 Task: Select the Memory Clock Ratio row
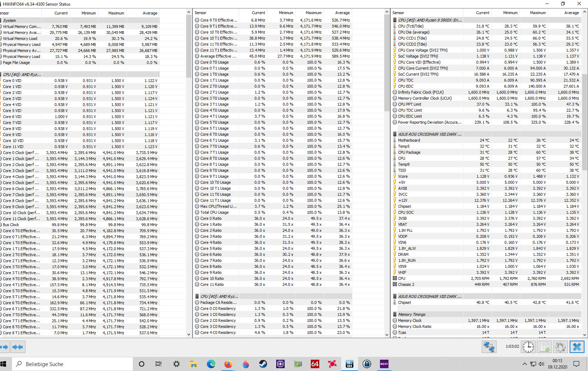coord(487,326)
